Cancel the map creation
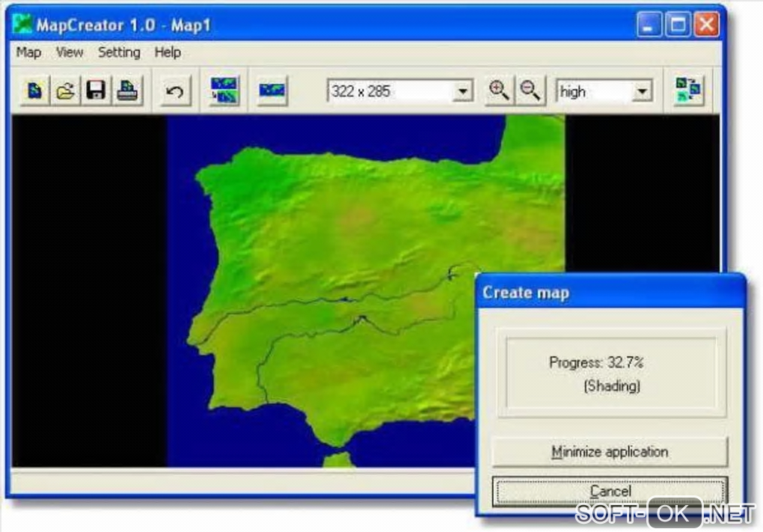Screen dimensions: 763x532 (x=610, y=491)
